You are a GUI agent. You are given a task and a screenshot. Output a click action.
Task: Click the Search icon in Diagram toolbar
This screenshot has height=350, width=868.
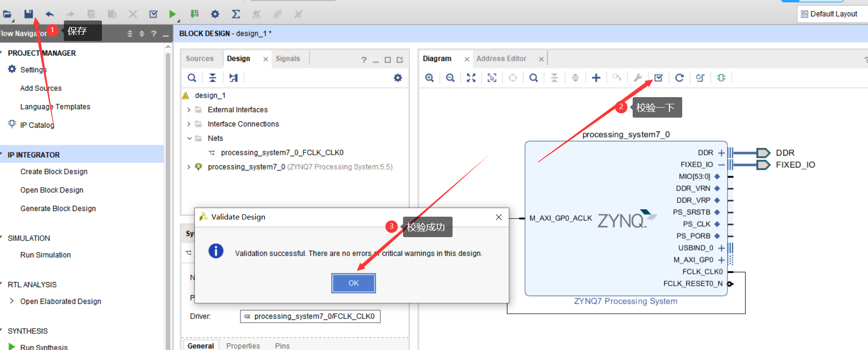pos(534,78)
